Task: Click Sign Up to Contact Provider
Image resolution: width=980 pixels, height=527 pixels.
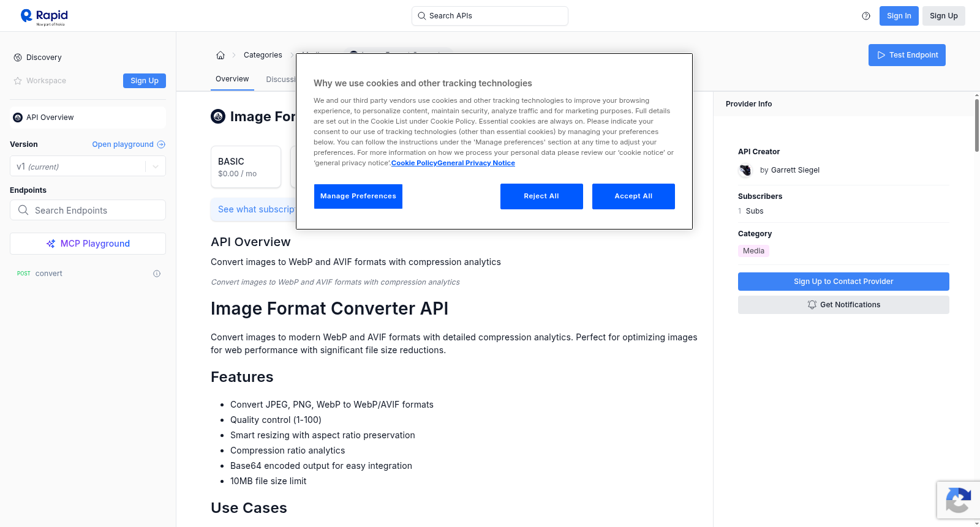Action: [843, 282]
